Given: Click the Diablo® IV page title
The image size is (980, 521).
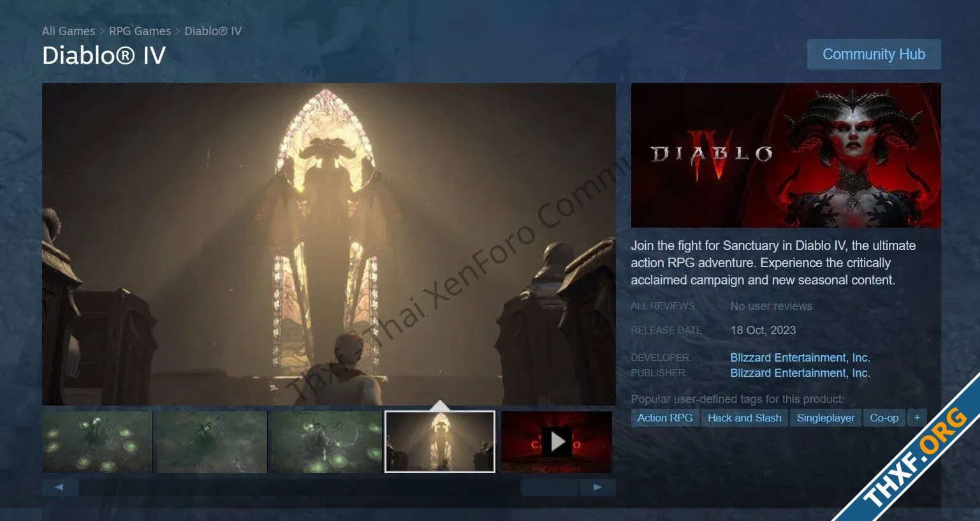Looking at the screenshot, I should coord(104,55).
